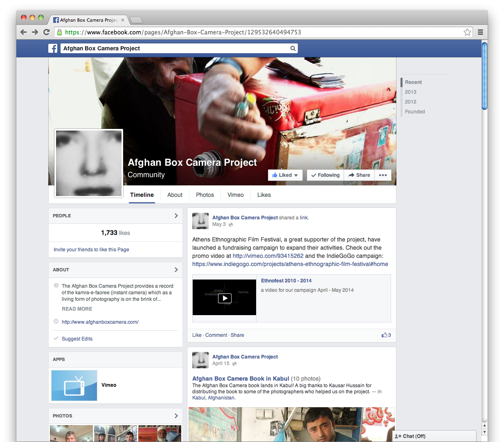Click the avatar on the April 15 post
The height and width of the screenshot is (442, 504).
coord(200,360)
